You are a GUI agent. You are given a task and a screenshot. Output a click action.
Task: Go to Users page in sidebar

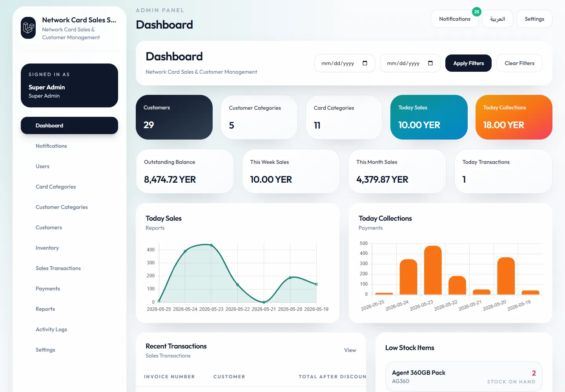(69, 166)
